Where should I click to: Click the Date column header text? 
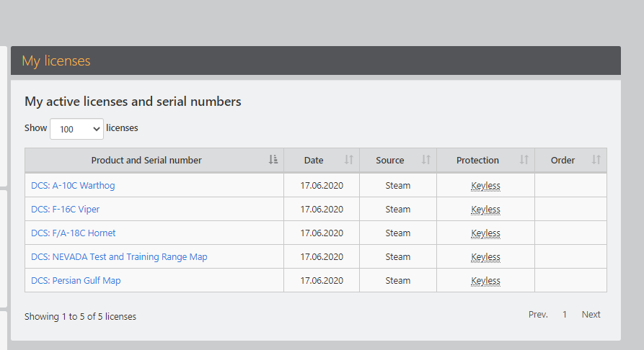[314, 160]
